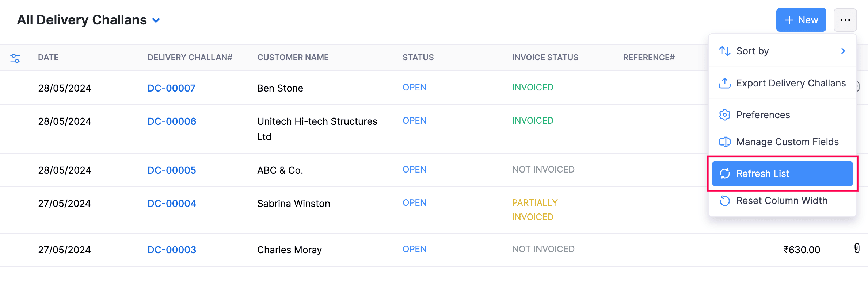The width and height of the screenshot is (868, 297).
Task: Click the Sort by arrows icon
Action: click(x=724, y=51)
